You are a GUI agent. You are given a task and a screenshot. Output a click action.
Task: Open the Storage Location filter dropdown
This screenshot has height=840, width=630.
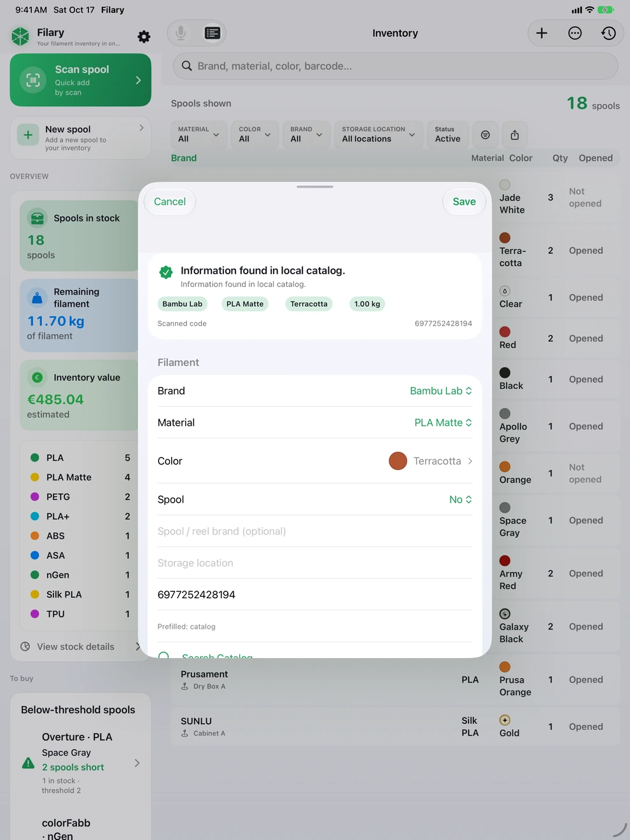coord(379,134)
